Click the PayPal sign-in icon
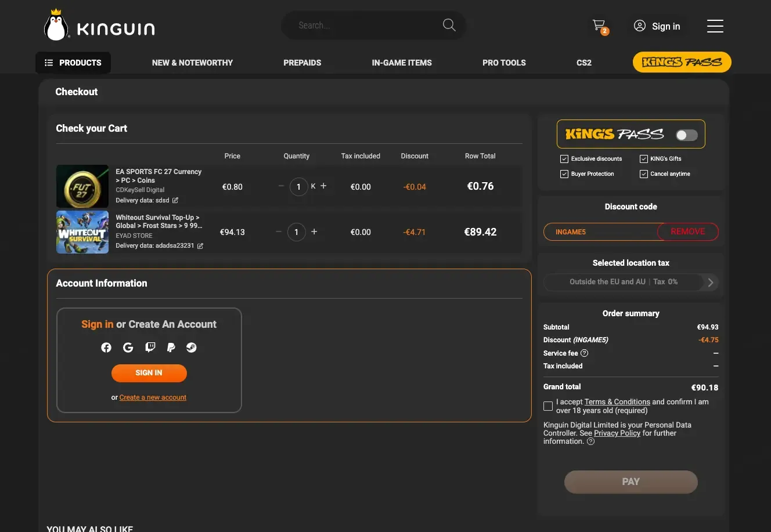This screenshot has height=532, width=771. 171,348
